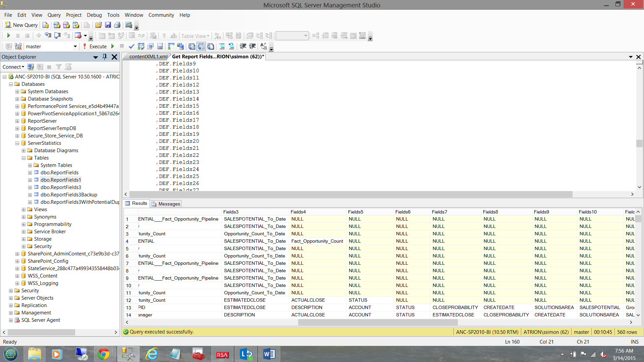Select the contentXML1.xml document tab
The image size is (644, 362).
click(148, 57)
